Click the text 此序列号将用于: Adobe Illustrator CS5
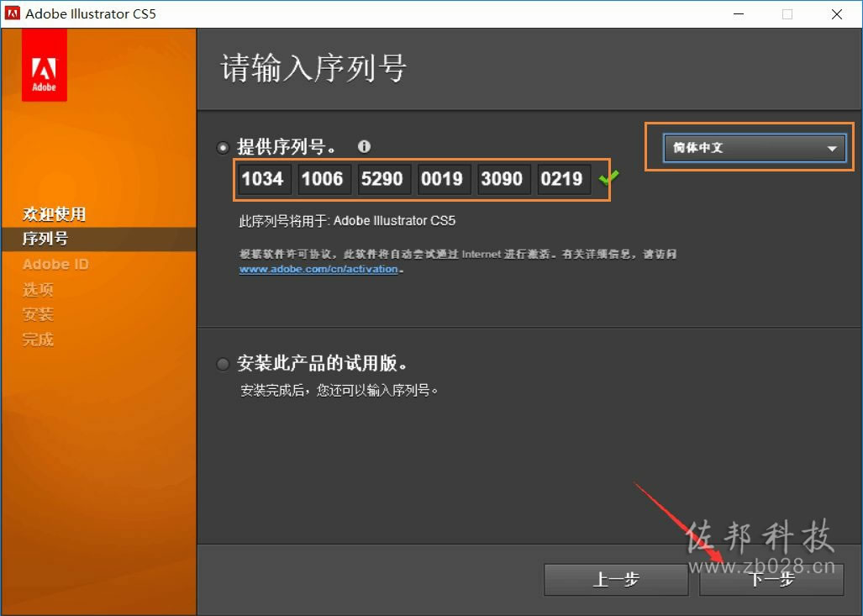 (x=347, y=221)
